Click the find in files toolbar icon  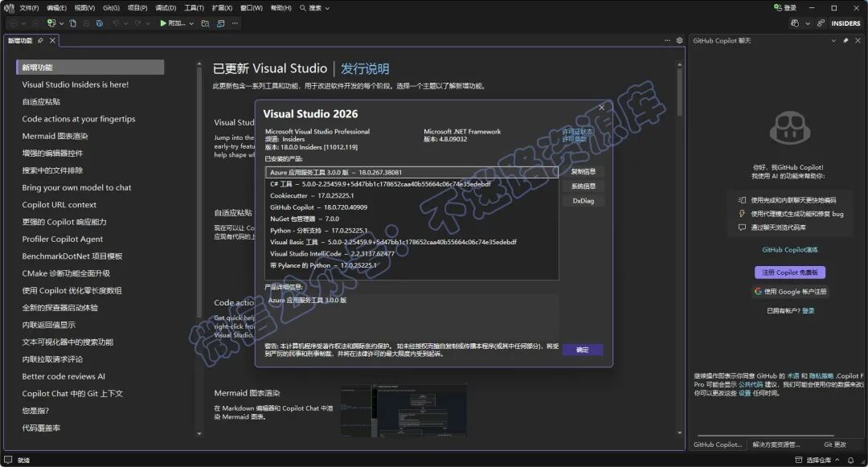(206, 23)
